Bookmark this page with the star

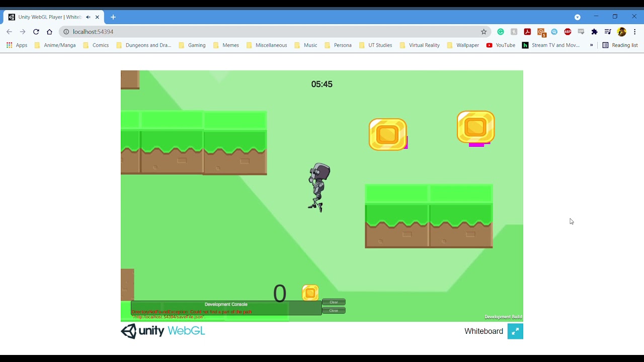(x=484, y=32)
